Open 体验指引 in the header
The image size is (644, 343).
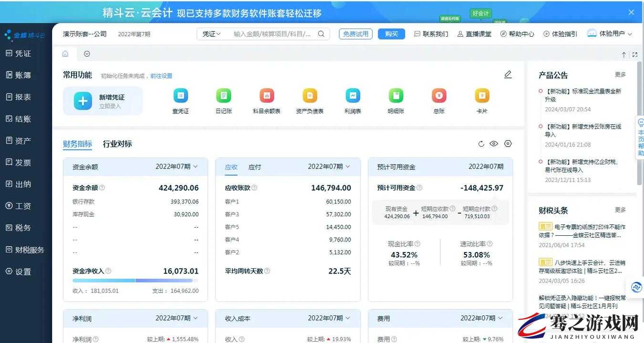(560, 34)
